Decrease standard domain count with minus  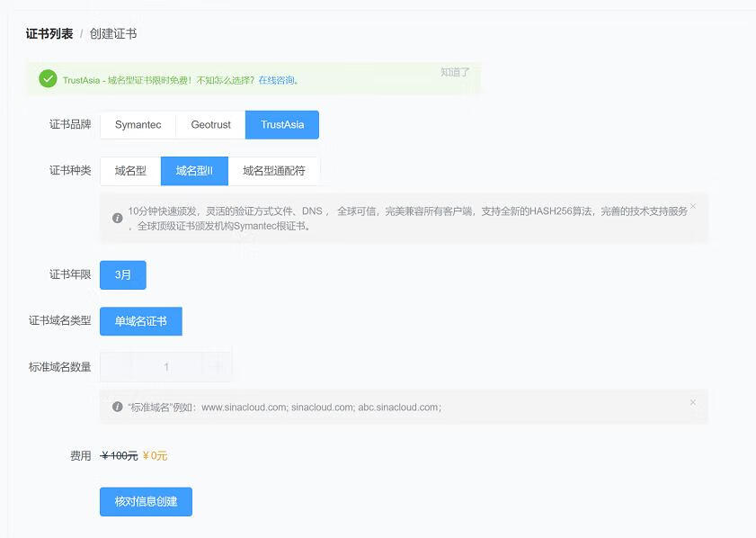(x=116, y=366)
